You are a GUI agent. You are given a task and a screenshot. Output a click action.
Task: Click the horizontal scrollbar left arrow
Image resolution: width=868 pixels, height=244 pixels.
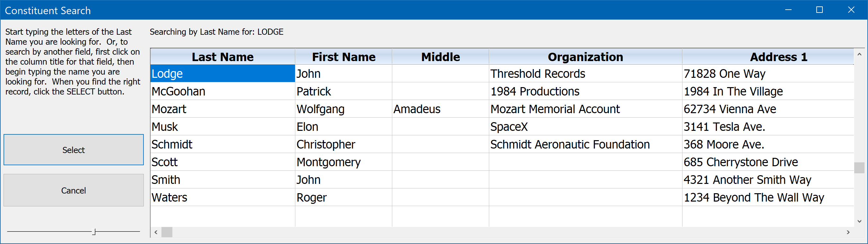click(156, 232)
